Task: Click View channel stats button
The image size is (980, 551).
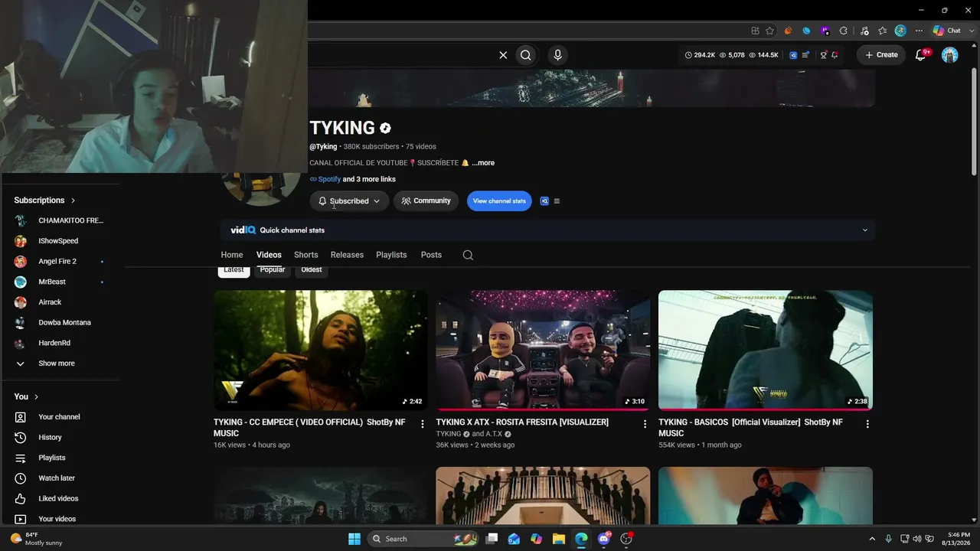Action: click(x=499, y=201)
